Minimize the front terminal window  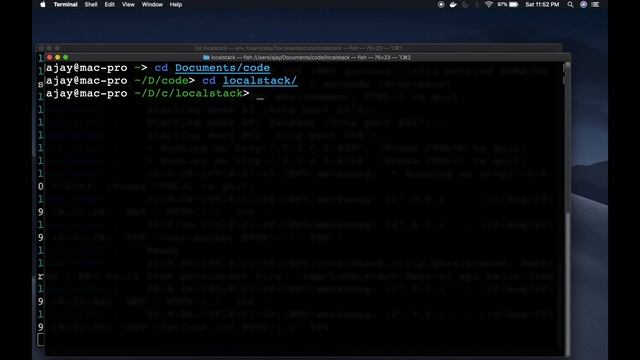tap(58, 58)
